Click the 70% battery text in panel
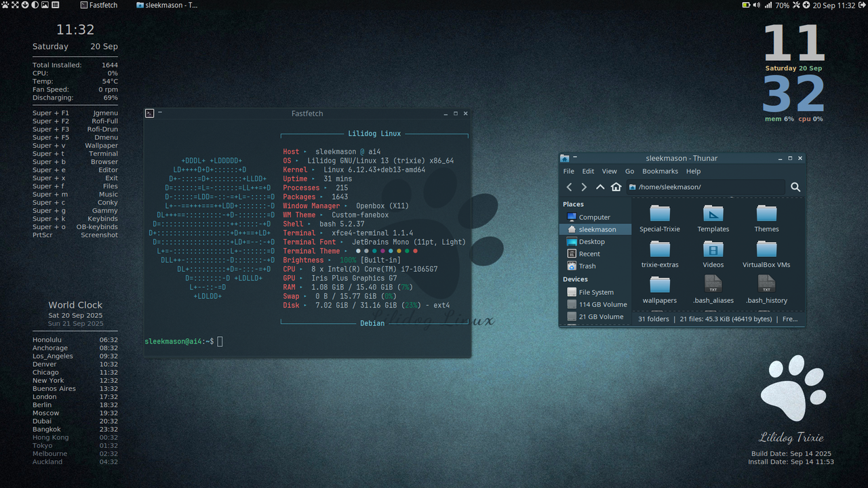 pos(783,5)
